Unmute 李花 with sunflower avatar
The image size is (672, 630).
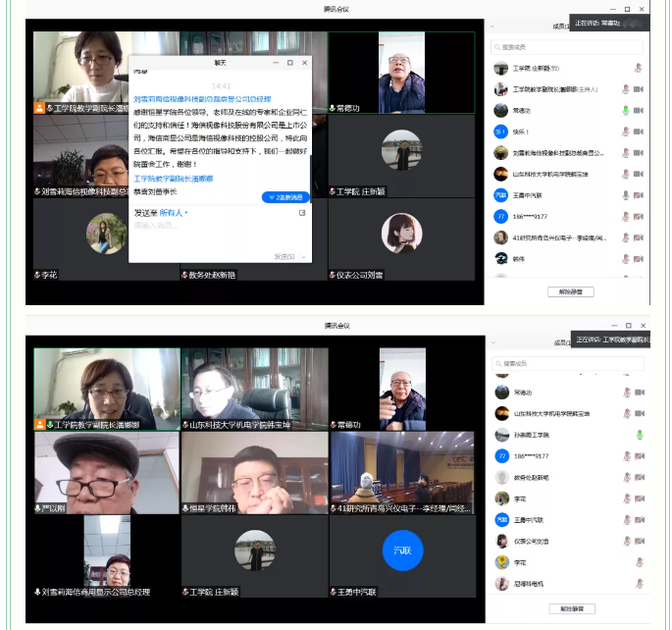click(x=640, y=562)
